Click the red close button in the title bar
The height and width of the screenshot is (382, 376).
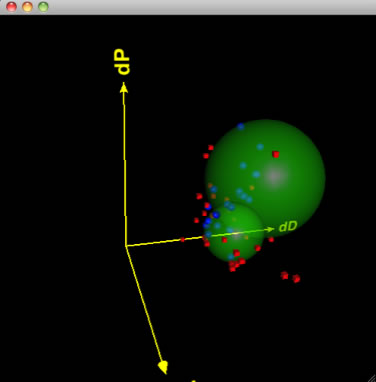(x=11, y=7)
